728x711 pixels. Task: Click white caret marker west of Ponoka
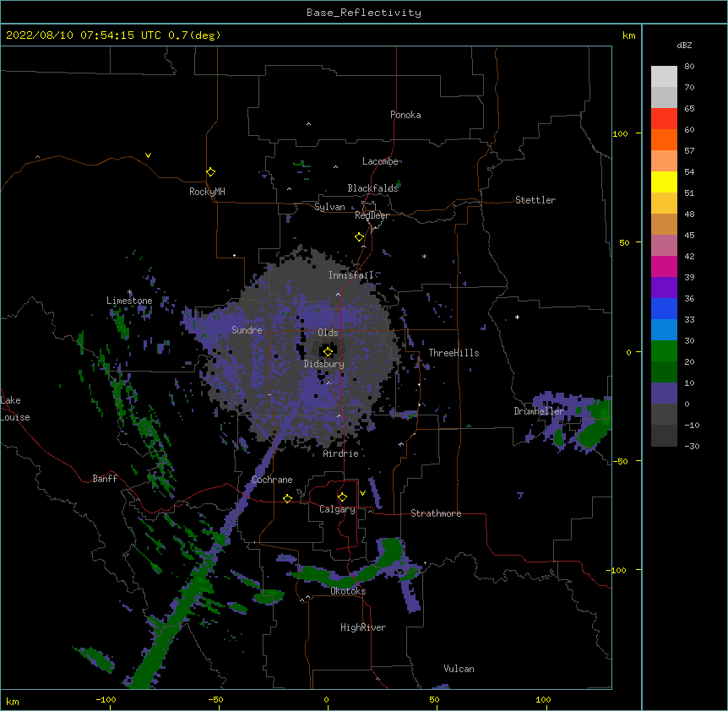(309, 124)
